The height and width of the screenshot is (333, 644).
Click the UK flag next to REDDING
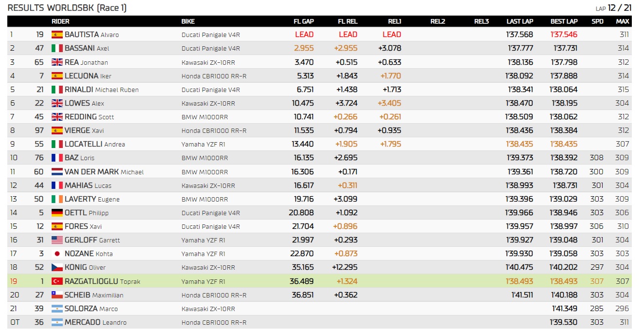57,117
